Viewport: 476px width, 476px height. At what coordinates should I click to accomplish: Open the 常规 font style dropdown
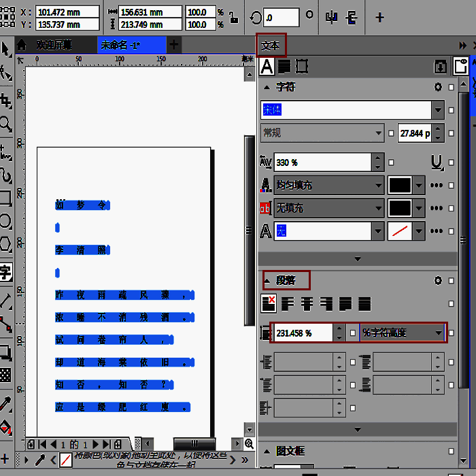pos(378,133)
